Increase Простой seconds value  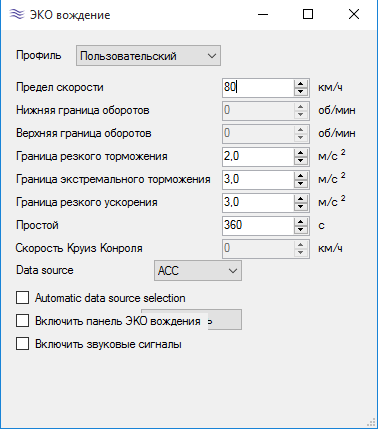pyautogui.click(x=301, y=222)
